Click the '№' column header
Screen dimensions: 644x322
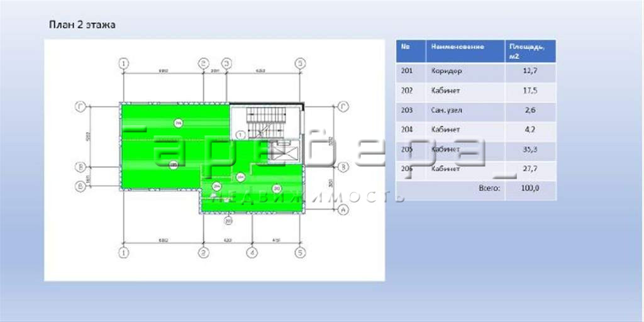point(406,47)
